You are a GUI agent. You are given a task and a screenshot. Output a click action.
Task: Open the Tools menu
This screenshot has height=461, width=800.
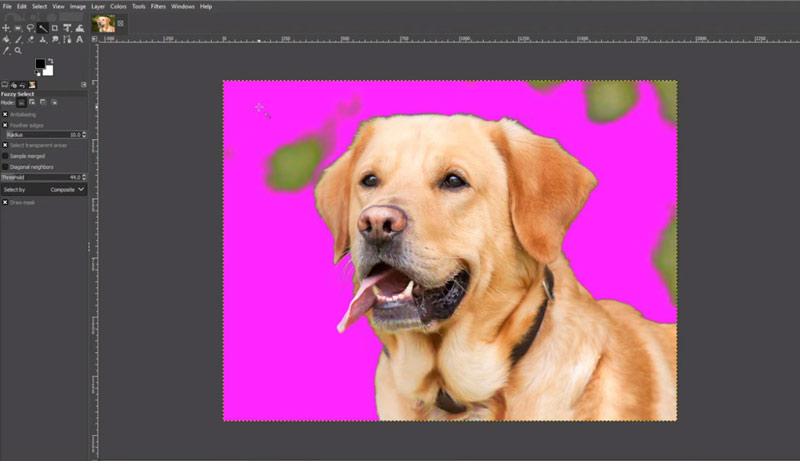(x=139, y=7)
